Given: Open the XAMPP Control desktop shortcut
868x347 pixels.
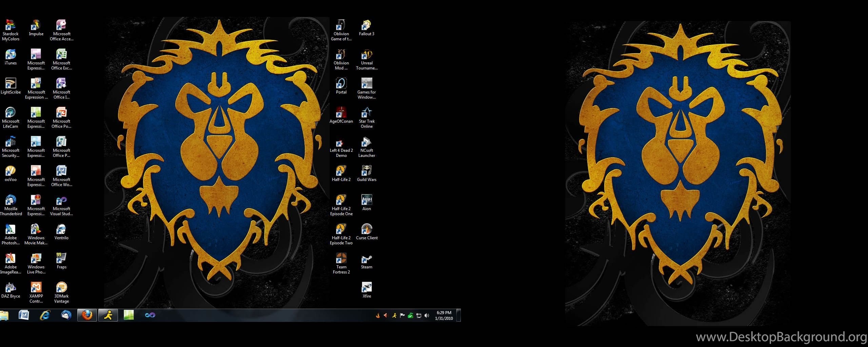Looking at the screenshot, I should tap(36, 292).
